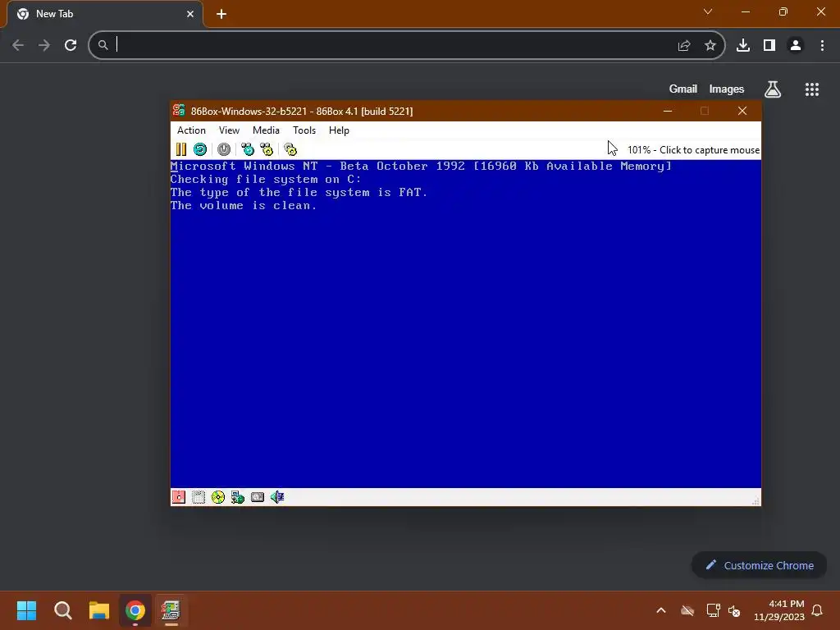Open Google apps grid

point(812,89)
